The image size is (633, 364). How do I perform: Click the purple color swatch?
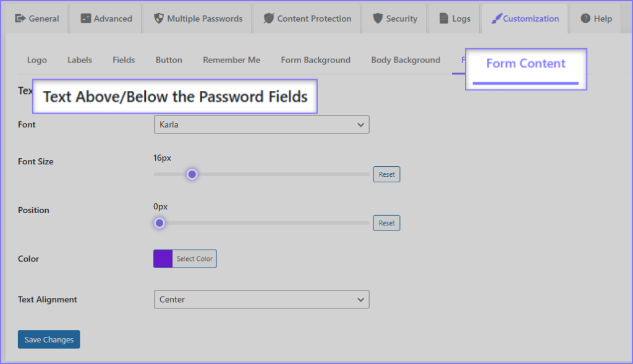point(163,259)
